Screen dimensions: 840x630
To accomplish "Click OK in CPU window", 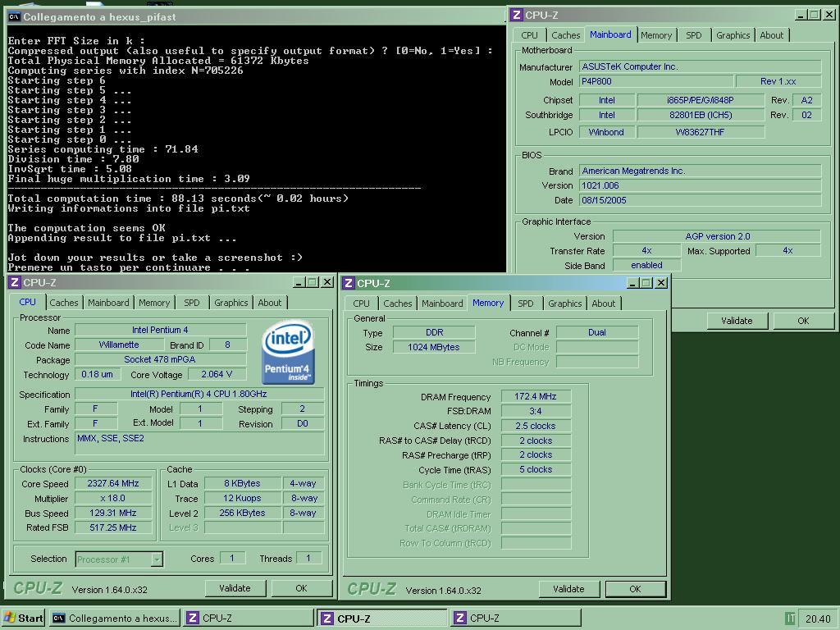I will [x=302, y=588].
